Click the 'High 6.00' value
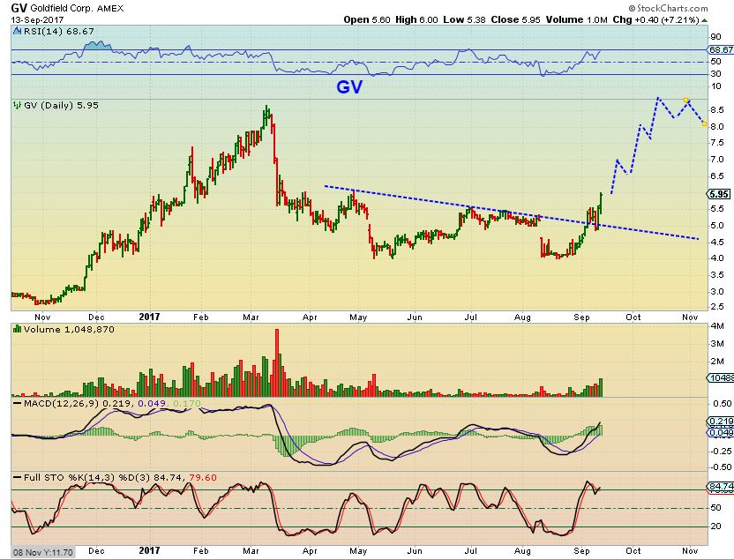Screen dimensions: 734x560 coord(416,19)
